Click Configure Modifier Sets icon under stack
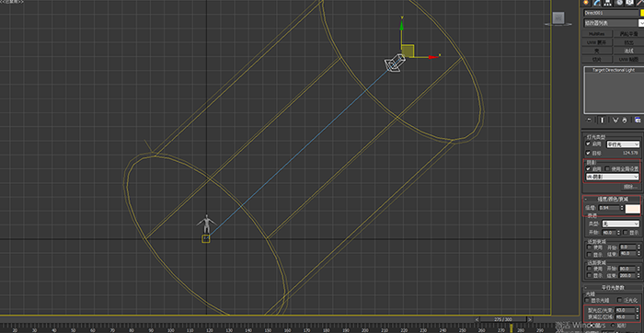The width and height of the screenshot is (644, 333). 638,120
